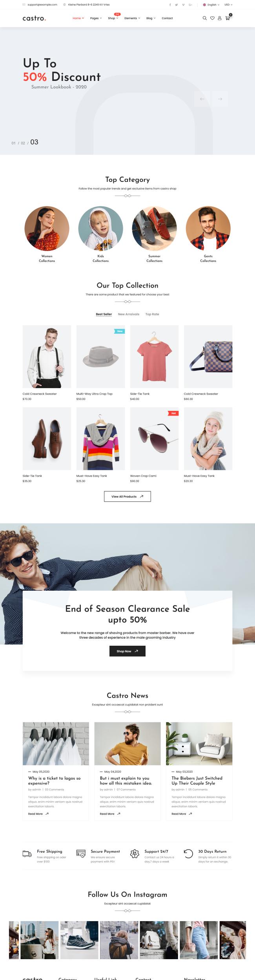Open Read More for Biebers article
The image size is (255, 980).
click(182, 814)
